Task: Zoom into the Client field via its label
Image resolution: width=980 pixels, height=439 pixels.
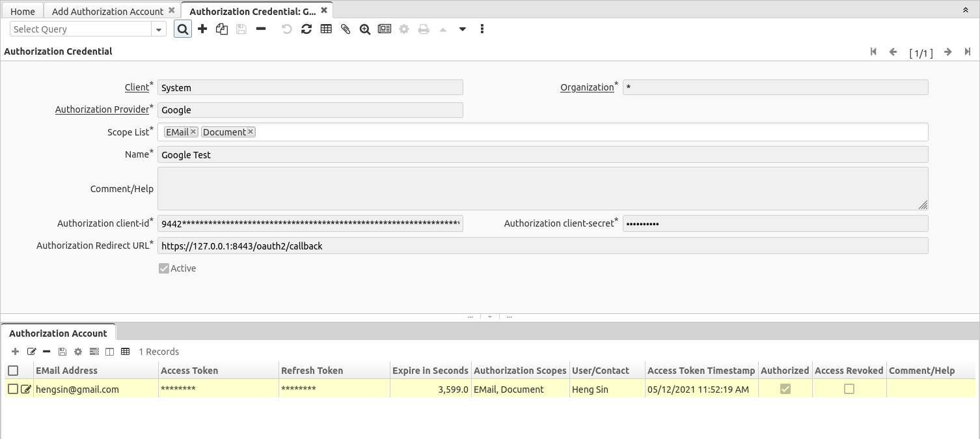Action: pos(137,87)
